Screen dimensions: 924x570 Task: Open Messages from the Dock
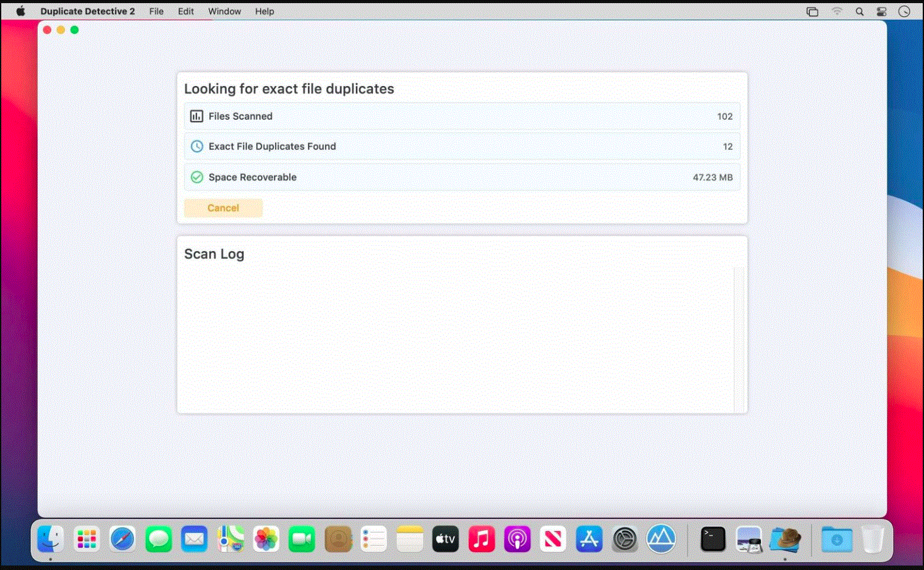(158, 540)
